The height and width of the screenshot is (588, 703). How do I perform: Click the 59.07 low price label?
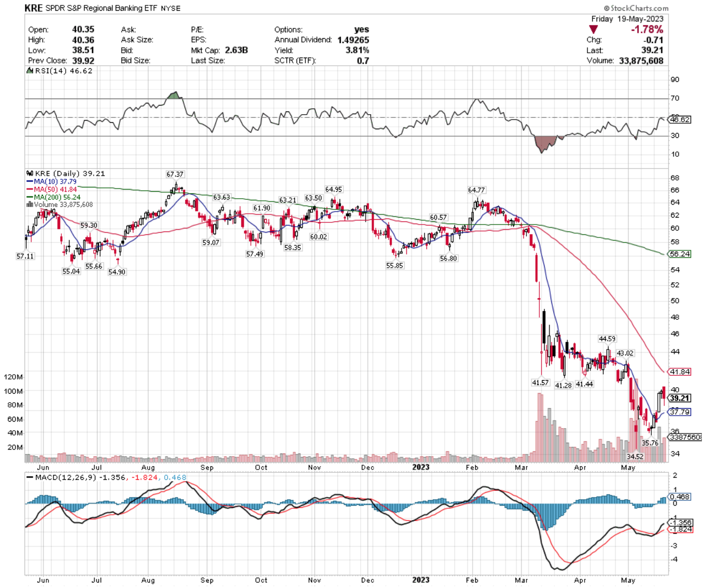(211, 243)
